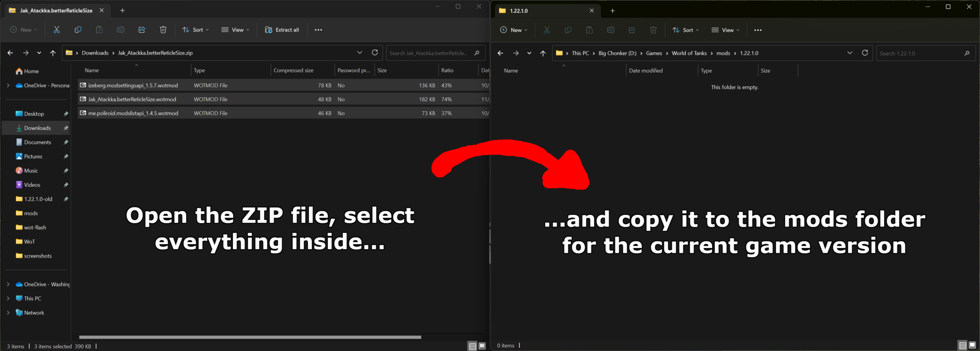
Task: Expand the This PC tree node
Action: point(8,298)
